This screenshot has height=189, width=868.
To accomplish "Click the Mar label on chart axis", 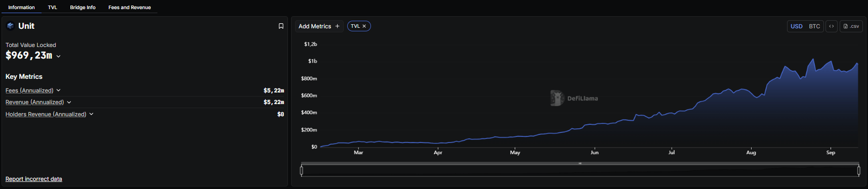I will [358, 153].
